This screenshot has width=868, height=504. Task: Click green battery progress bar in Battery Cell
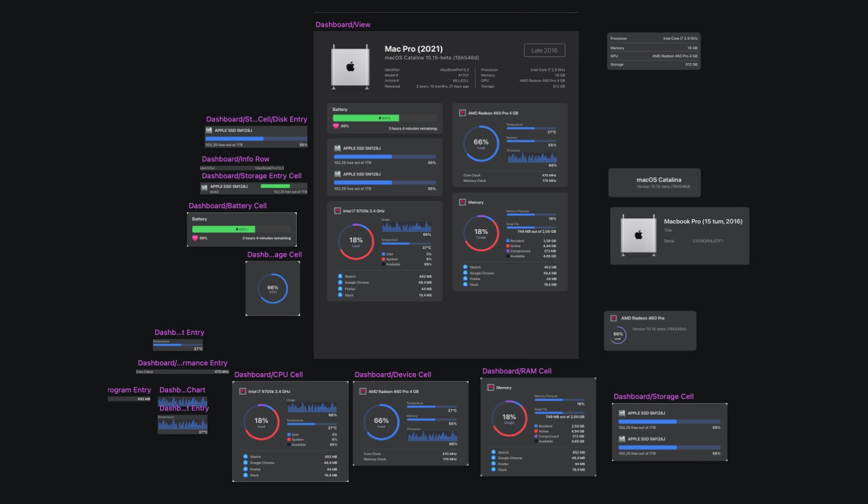click(x=224, y=229)
